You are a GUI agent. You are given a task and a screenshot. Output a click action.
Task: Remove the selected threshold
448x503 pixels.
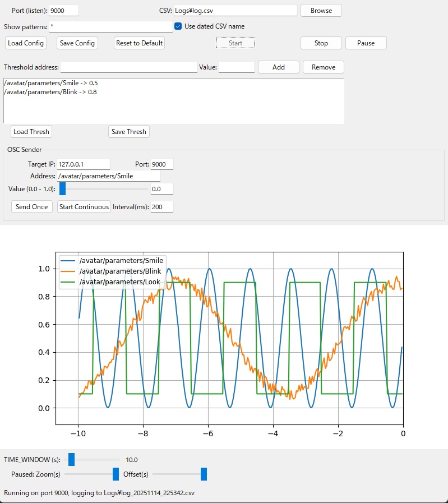(x=324, y=67)
